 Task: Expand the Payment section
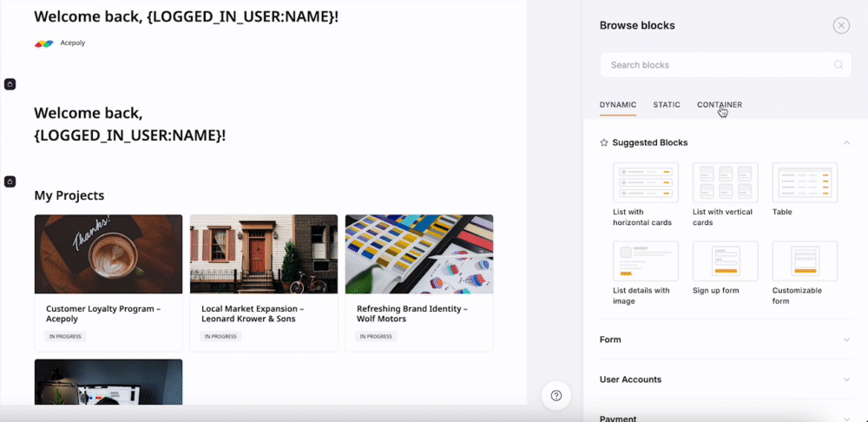point(846,419)
